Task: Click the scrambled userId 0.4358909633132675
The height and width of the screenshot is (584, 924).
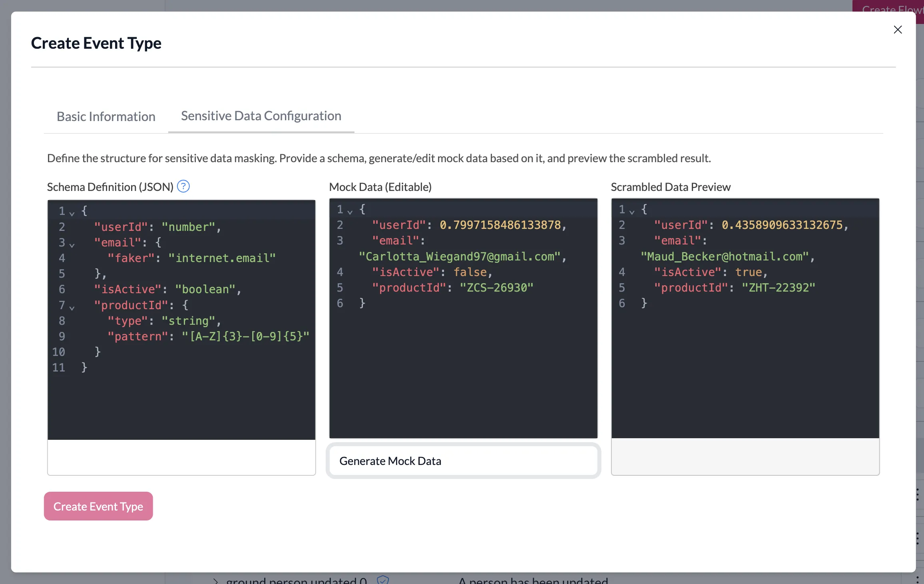Action: pyautogui.click(x=782, y=225)
